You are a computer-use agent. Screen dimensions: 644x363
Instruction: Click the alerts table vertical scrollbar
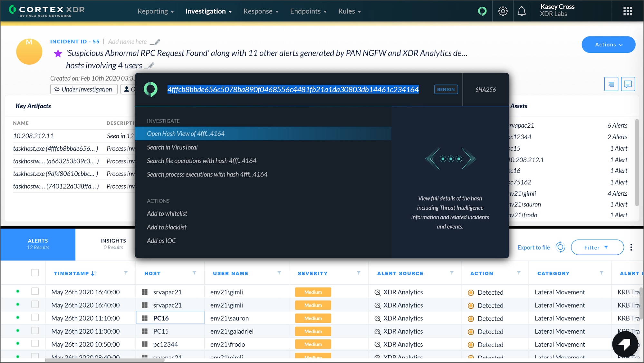click(641, 303)
